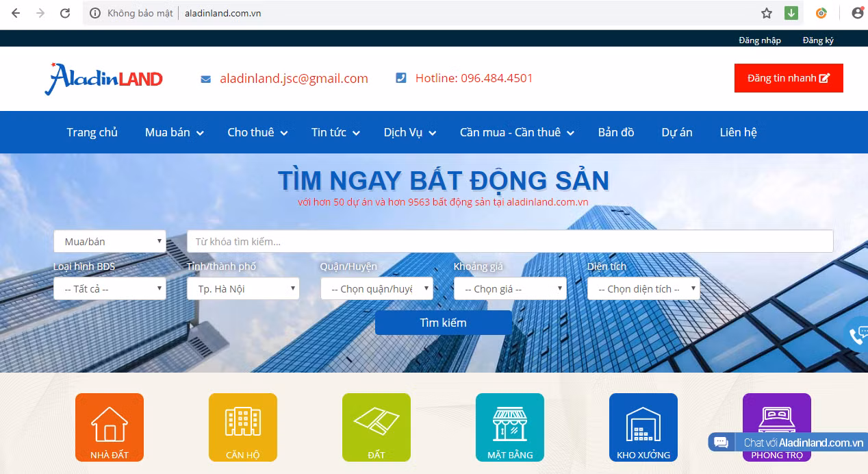
Task: Open the Mặt bằng storefront category icon
Action: click(x=510, y=427)
